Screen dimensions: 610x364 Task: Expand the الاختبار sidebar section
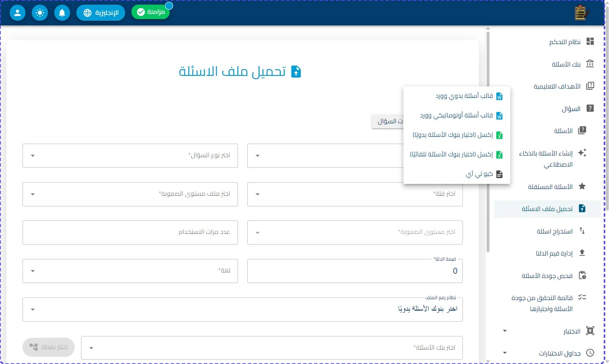coord(505,331)
